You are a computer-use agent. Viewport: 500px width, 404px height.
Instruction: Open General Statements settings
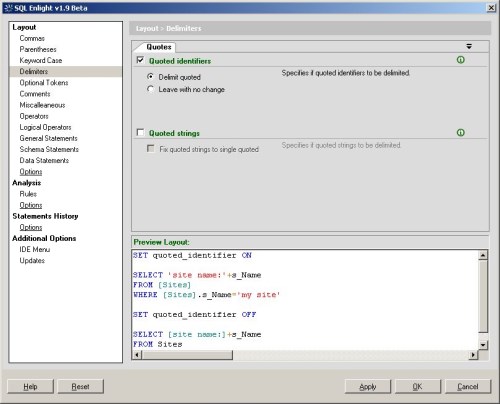click(x=48, y=138)
